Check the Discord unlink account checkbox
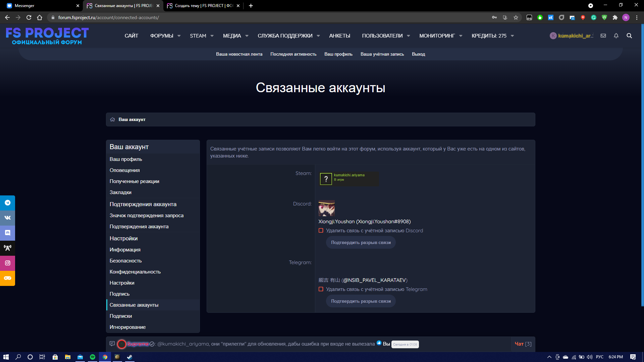 click(x=321, y=231)
